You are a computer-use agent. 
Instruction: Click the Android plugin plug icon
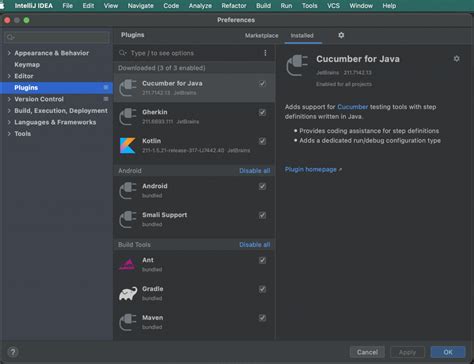tap(128, 191)
